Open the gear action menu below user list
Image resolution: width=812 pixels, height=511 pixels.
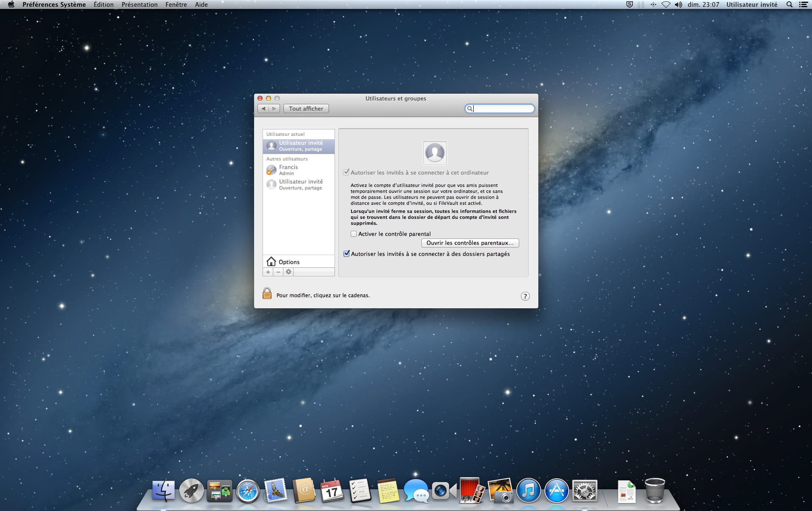coord(289,272)
